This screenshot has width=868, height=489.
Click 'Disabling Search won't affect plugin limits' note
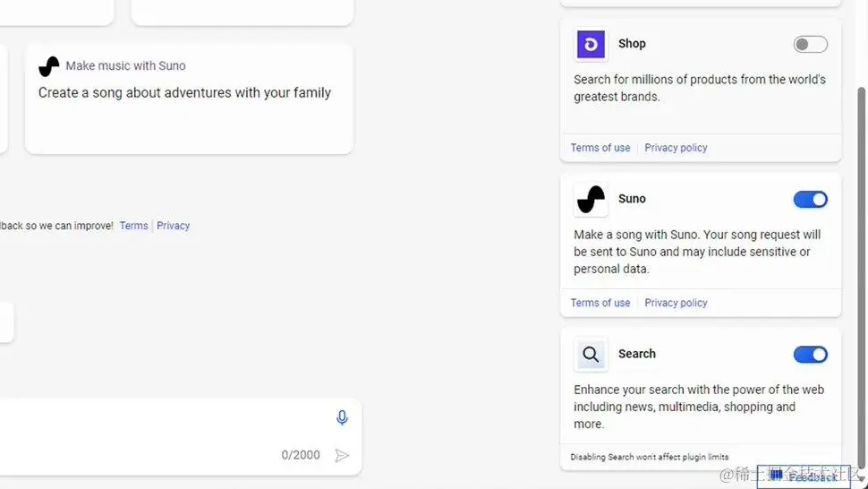[x=650, y=457]
